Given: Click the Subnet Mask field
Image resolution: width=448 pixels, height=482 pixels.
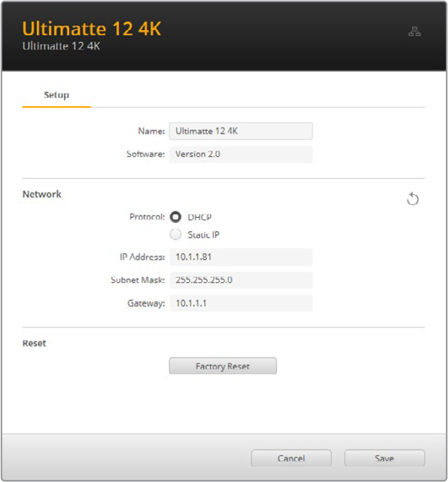Looking at the screenshot, I should point(241,280).
